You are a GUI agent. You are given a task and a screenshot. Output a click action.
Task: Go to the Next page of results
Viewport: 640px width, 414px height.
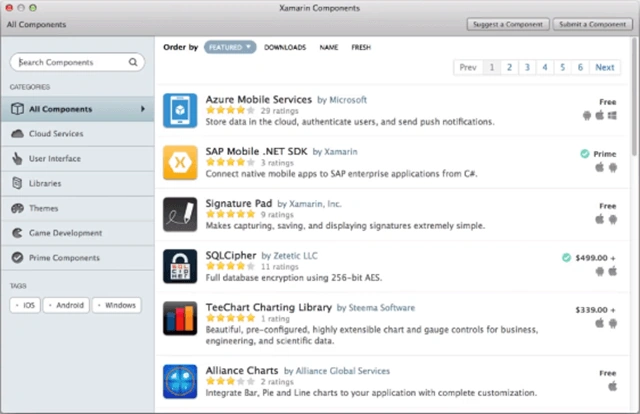604,67
